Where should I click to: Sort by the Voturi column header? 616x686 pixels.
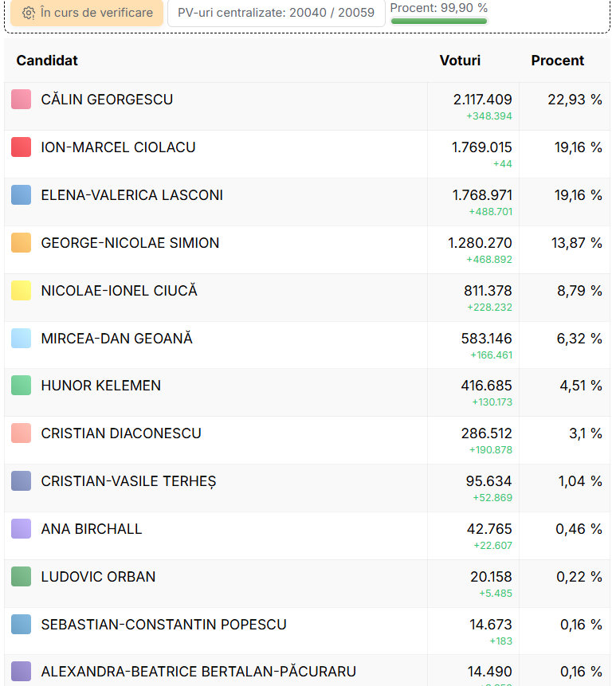click(460, 61)
